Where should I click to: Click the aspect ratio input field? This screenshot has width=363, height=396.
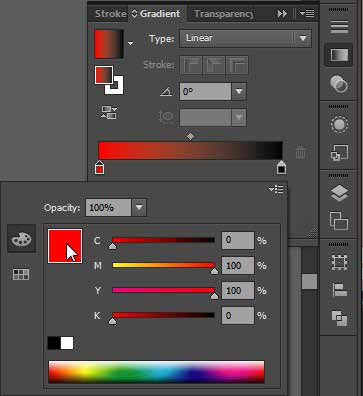(205, 117)
